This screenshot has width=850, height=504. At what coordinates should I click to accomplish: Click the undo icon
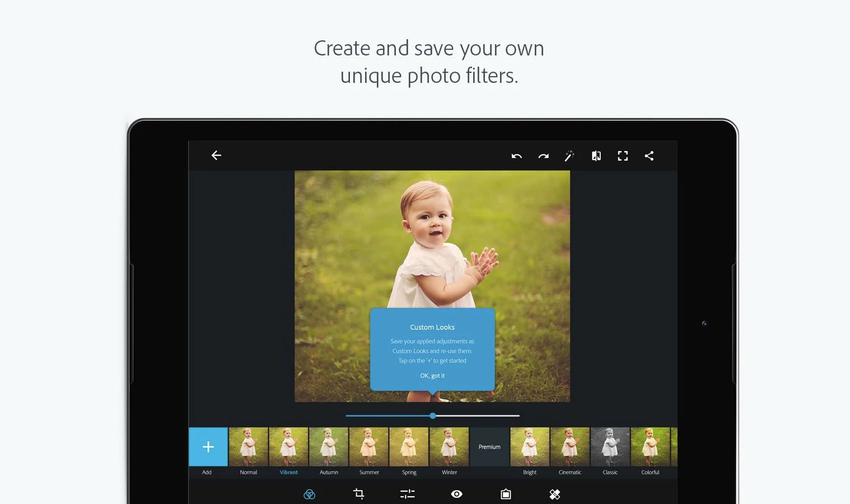tap(516, 156)
